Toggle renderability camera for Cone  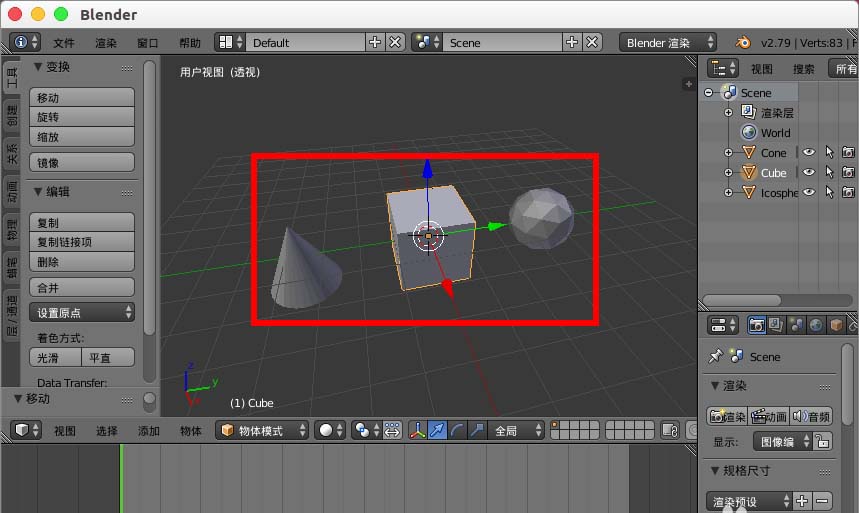(x=848, y=152)
